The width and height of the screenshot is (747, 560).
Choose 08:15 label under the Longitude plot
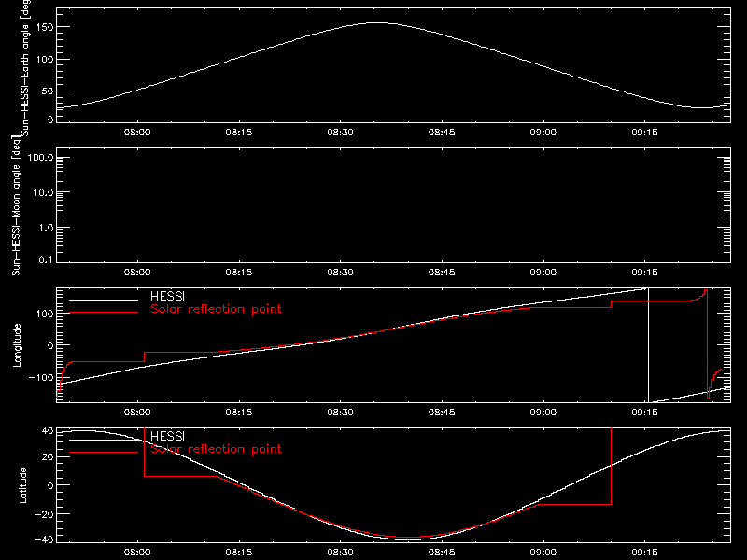pyautogui.click(x=239, y=413)
